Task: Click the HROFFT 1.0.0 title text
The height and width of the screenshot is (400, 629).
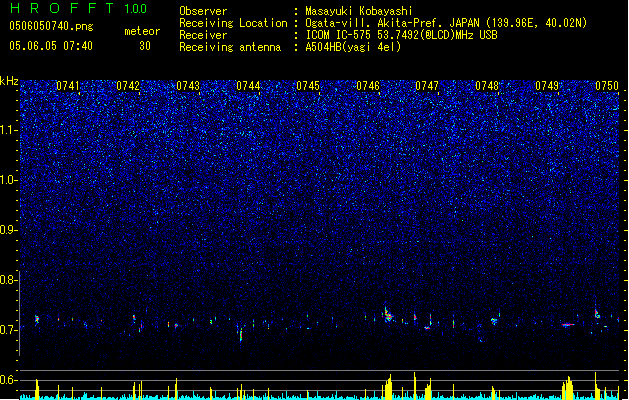Action: 78,8
